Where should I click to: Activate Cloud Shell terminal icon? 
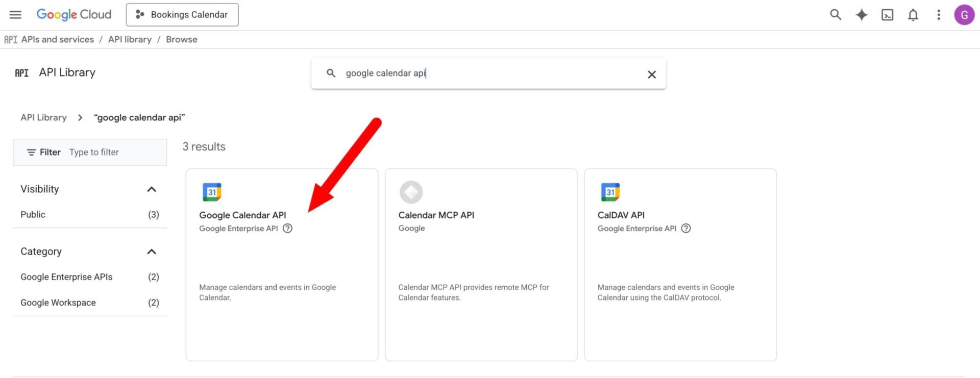point(888,15)
